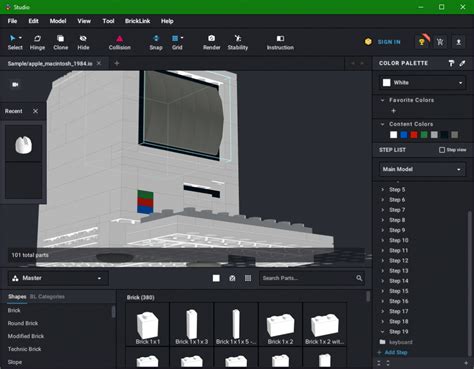Screen dimensions: 474x369
Task: Pick the blue content color swatch
Action: point(404,135)
